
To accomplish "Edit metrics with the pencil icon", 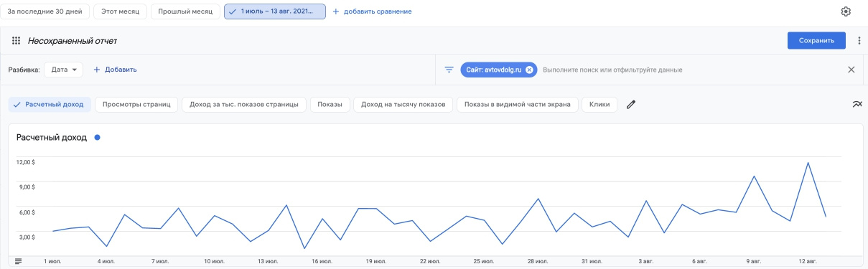I will click(631, 105).
